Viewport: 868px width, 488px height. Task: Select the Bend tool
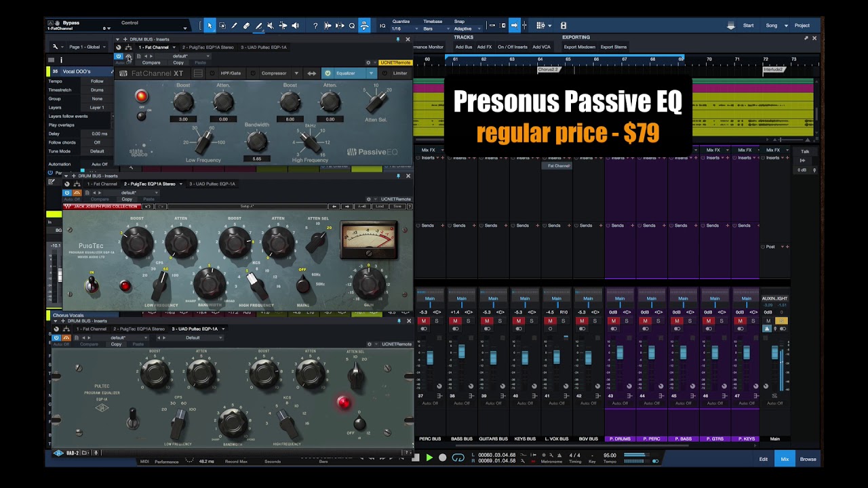point(283,26)
